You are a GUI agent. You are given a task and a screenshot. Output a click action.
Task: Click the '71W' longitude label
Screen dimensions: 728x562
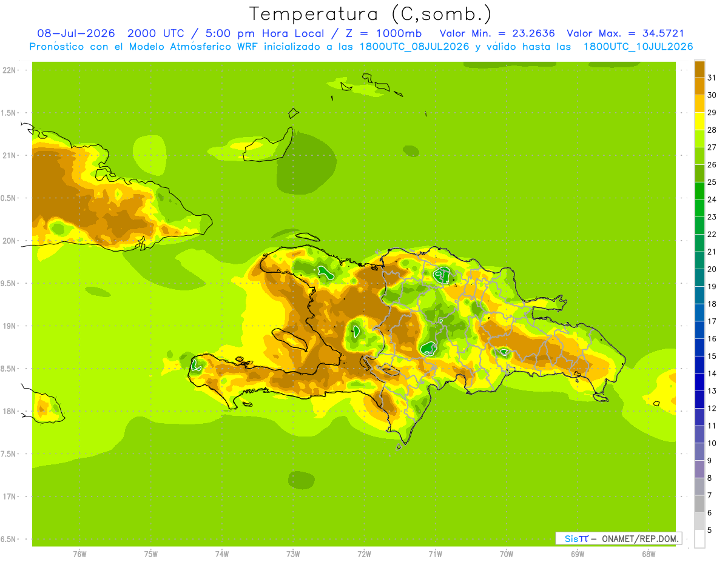[435, 554]
